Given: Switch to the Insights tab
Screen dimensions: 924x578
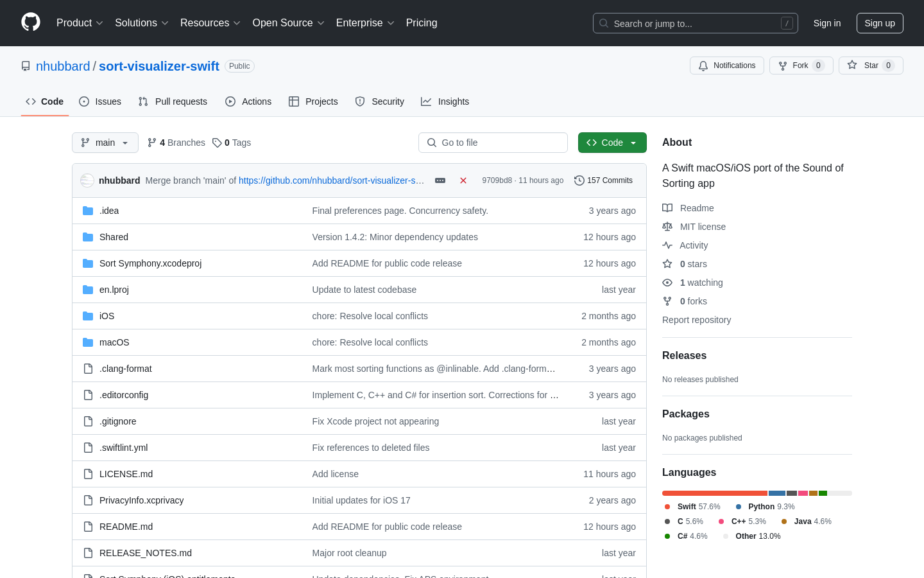Looking at the screenshot, I should point(445,101).
